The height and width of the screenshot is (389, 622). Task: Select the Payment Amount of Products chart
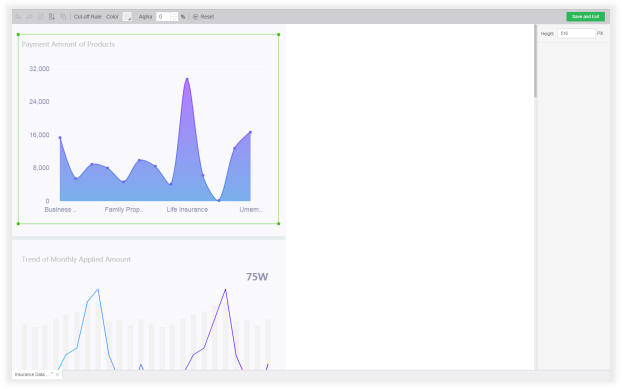click(x=148, y=129)
